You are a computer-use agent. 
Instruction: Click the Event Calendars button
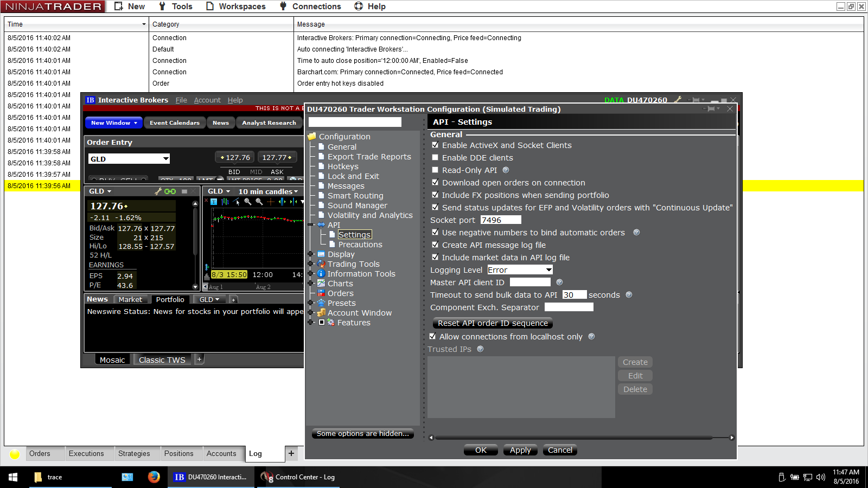[x=175, y=123]
